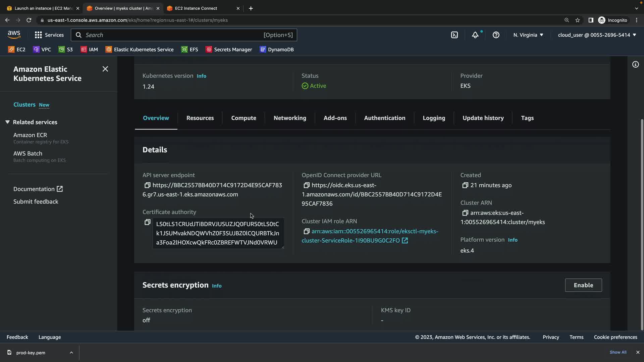Copy the Cluster IAM role ARN
This screenshot has height=362, width=644.
point(306,232)
